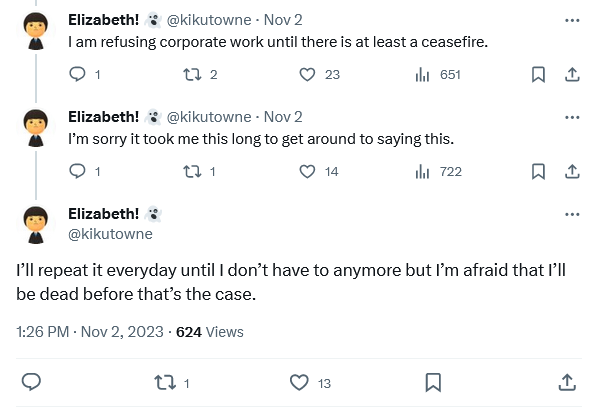The height and width of the screenshot is (407, 598).
Task: View analytics showing 722 views
Action: coord(423,171)
